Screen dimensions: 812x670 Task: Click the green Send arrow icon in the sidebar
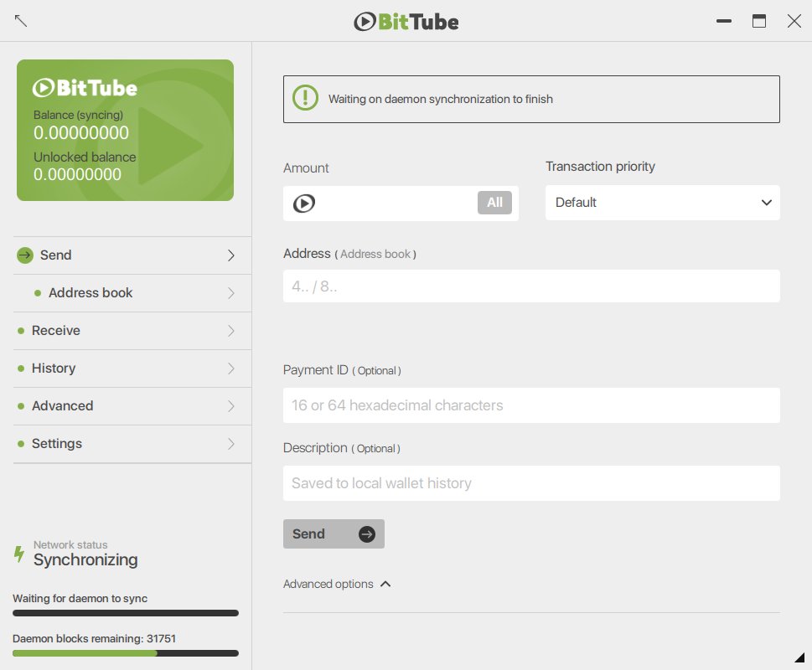tap(25, 255)
